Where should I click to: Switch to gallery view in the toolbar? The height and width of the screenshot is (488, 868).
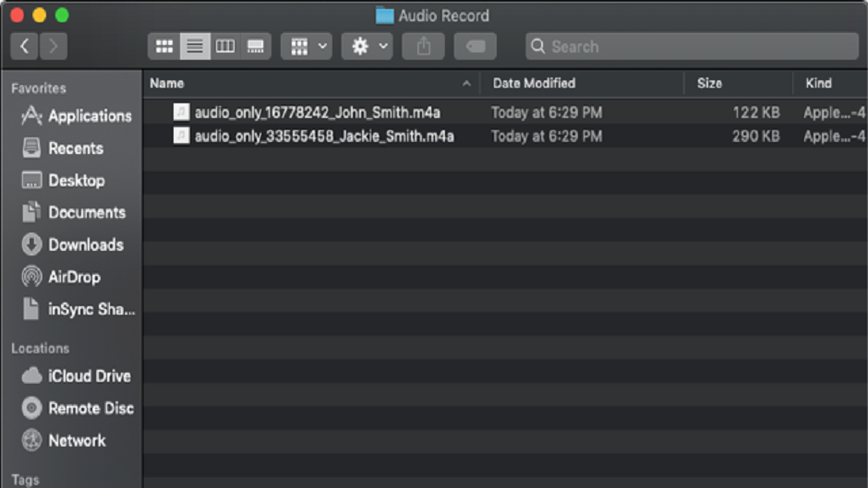[256, 47]
